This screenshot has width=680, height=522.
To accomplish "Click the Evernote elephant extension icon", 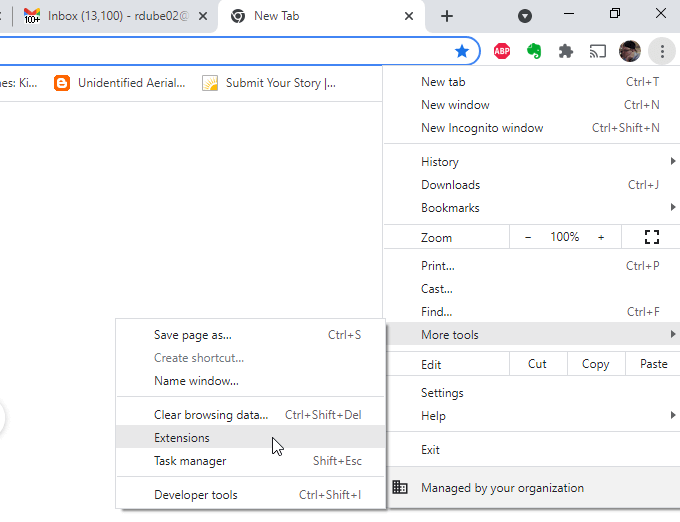I will (533, 51).
